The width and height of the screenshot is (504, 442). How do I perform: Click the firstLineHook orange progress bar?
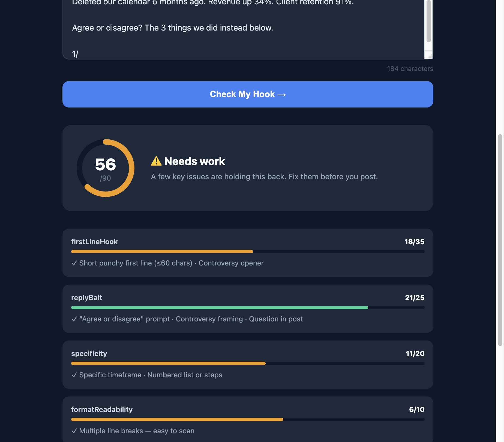tap(162, 252)
